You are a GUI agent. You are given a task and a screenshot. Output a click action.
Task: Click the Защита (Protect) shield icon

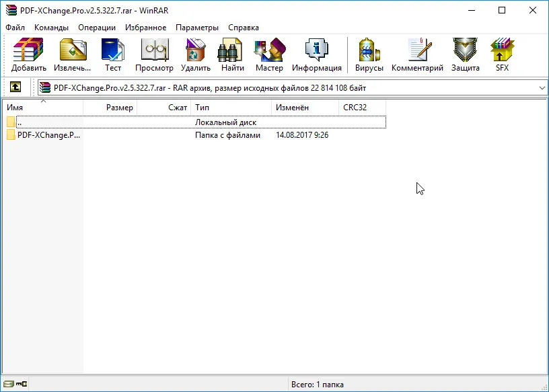pyautogui.click(x=466, y=54)
